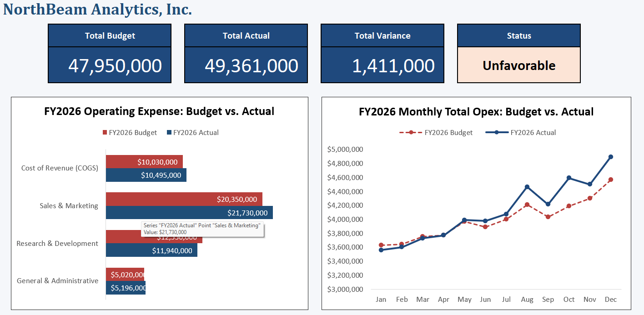644x315 pixels.
Task: Select the Dec Budget data point
Action: click(x=611, y=180)
